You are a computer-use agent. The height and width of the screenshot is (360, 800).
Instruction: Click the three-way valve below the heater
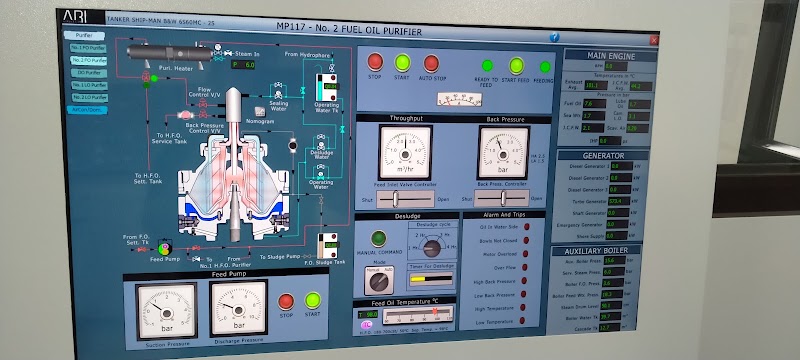145,78
